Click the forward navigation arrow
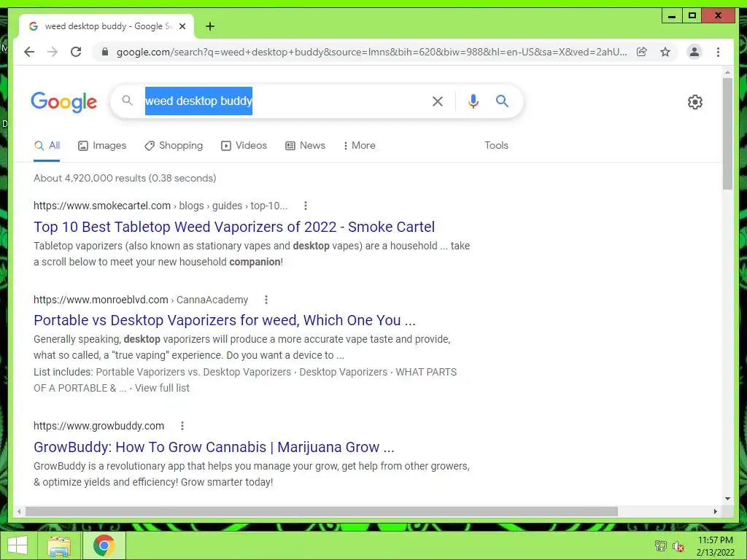The image size is (747, 560). click(x=53, y=52)
